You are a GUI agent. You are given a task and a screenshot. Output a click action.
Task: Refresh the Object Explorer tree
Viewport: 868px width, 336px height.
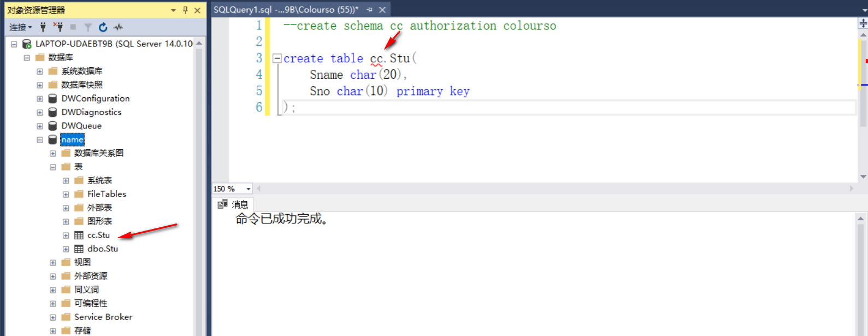pos(103,27)
